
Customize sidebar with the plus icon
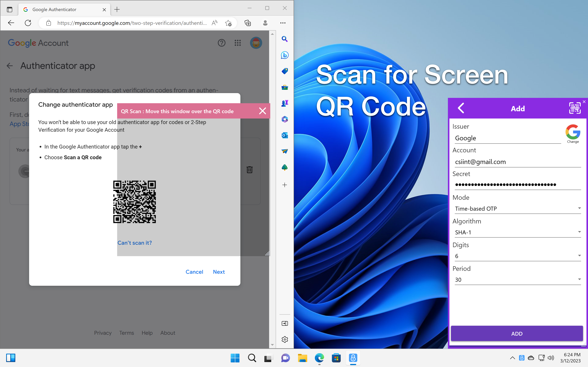pos(284,185)
